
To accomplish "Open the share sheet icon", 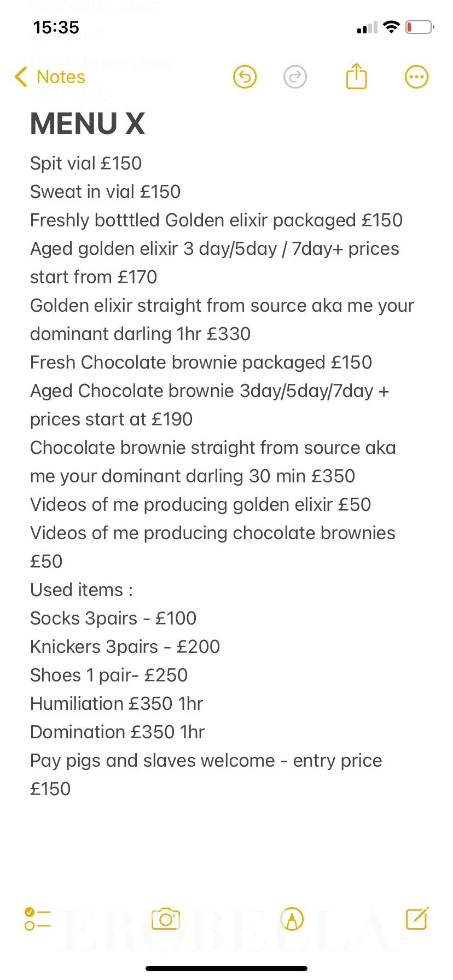I will click(x=356, y=76).
